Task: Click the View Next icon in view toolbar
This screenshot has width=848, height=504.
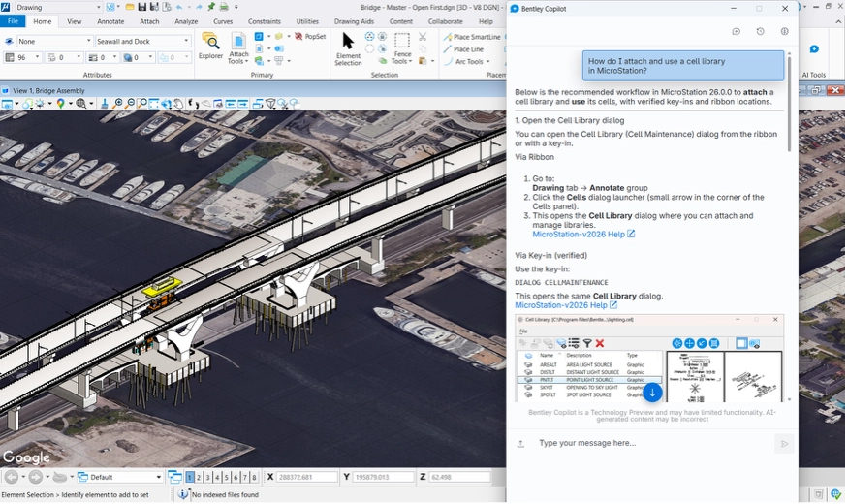Action: click(x=243, y=104)
